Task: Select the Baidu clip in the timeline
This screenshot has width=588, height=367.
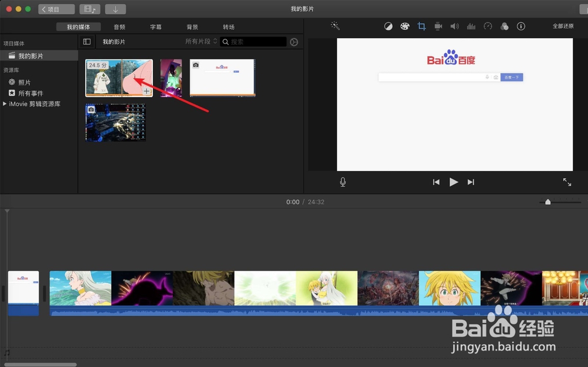Action: coord(24,293)
